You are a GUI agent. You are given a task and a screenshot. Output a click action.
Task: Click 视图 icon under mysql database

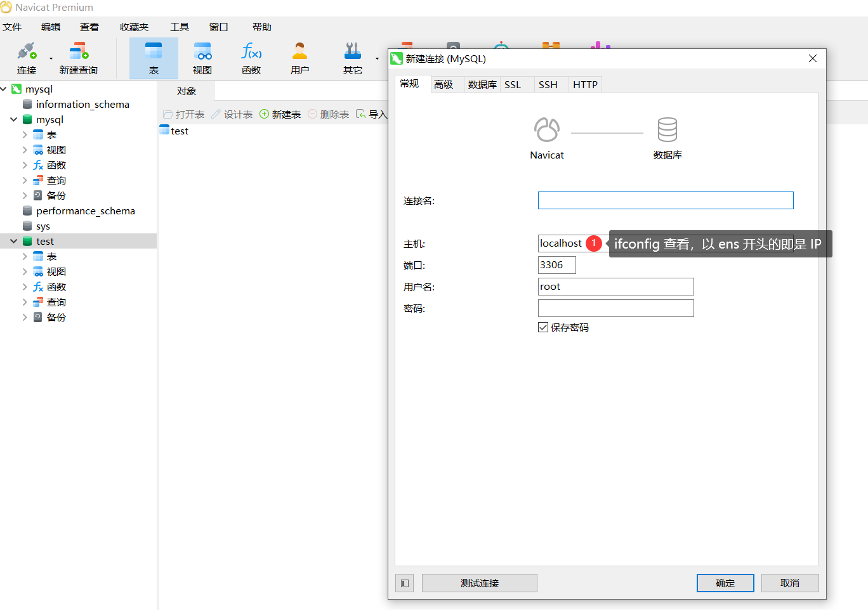point(38,150)
